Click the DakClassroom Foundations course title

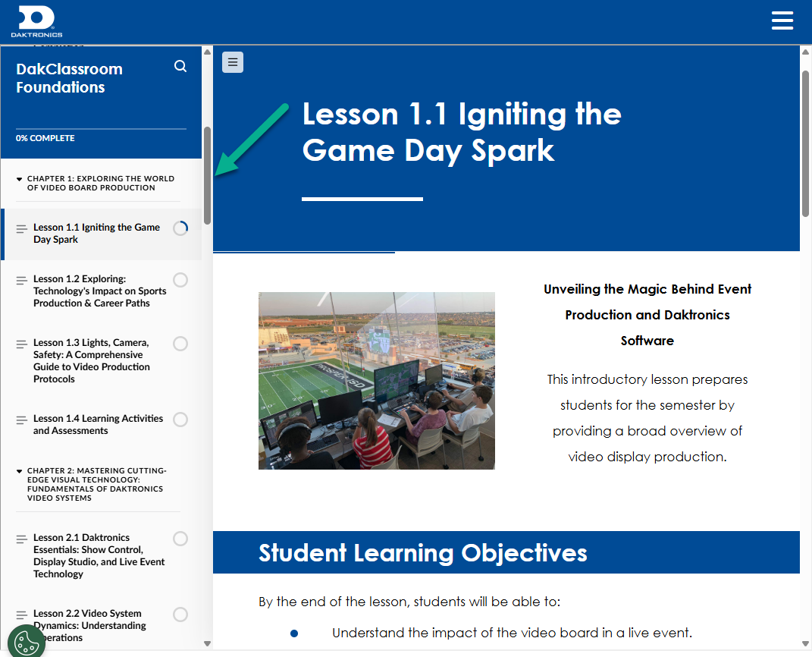click(69, 78)
